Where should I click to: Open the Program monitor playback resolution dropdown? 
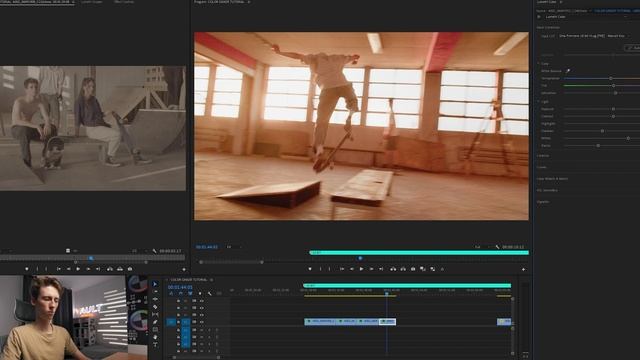click(482, 247)
